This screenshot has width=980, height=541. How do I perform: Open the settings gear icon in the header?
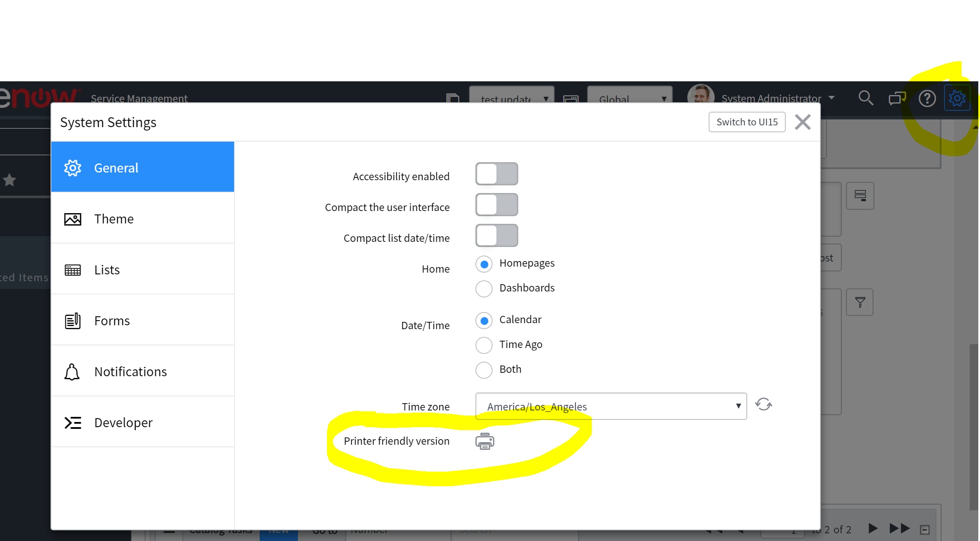click(957, 98)
